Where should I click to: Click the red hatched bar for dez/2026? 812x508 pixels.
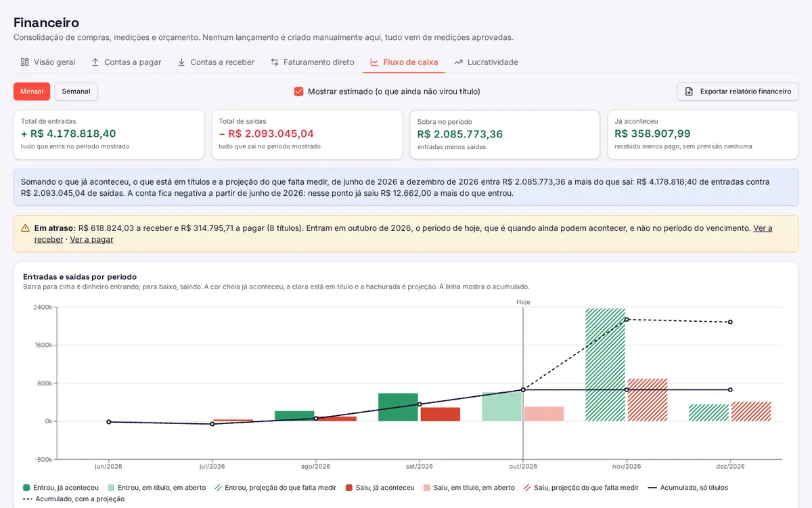[x=751, y=411]
